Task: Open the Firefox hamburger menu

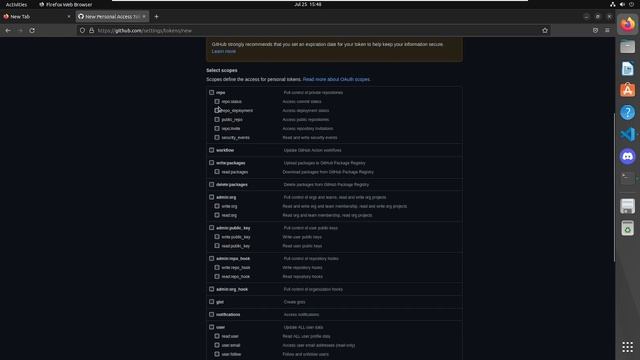Action: (607, 31)
